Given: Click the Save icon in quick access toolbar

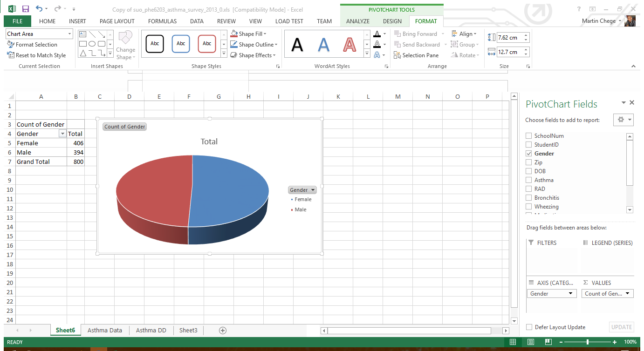Looking at the screenshot, I should [x=26, y=9].
